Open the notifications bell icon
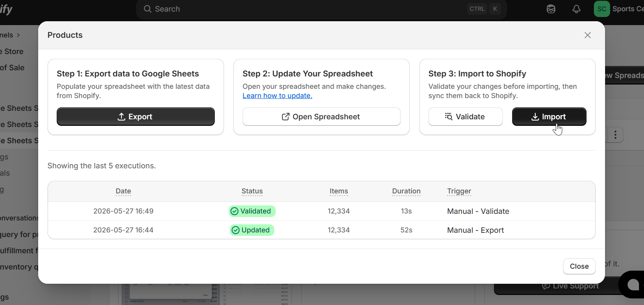This screenshot has width=644, height=305. (x=577, y=9)
